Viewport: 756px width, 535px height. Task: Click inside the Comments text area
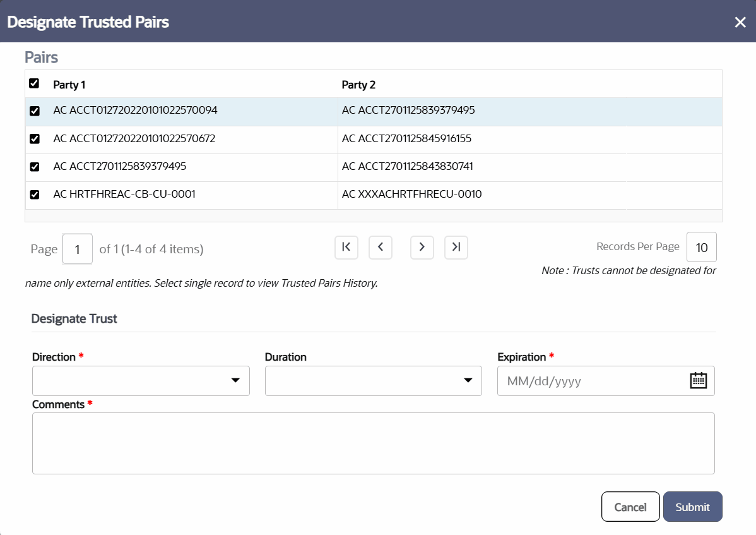point(373,442)
